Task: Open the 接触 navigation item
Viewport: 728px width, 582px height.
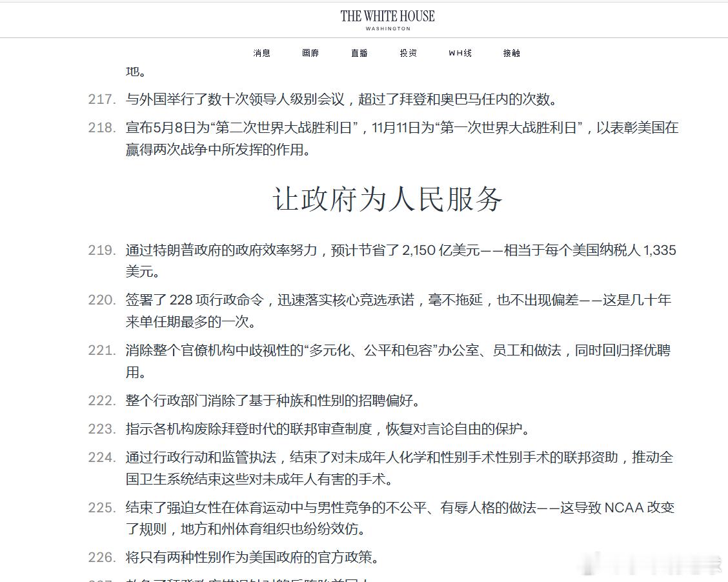Action: (512, 53)
